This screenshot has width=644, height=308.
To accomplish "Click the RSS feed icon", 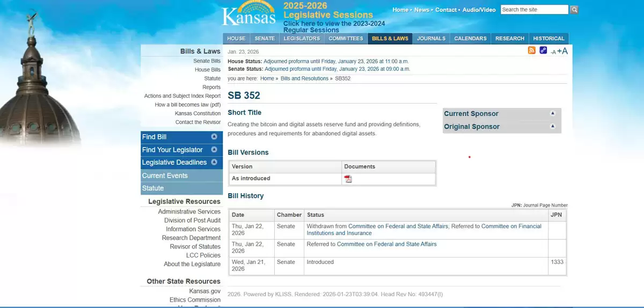I will click(x=531, y=50).
